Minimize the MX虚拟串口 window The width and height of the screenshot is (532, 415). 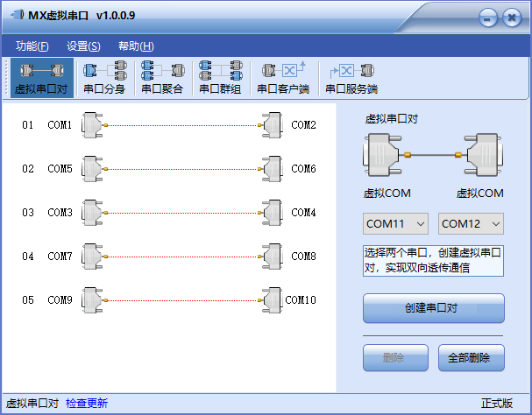click(x=488, y=18)
